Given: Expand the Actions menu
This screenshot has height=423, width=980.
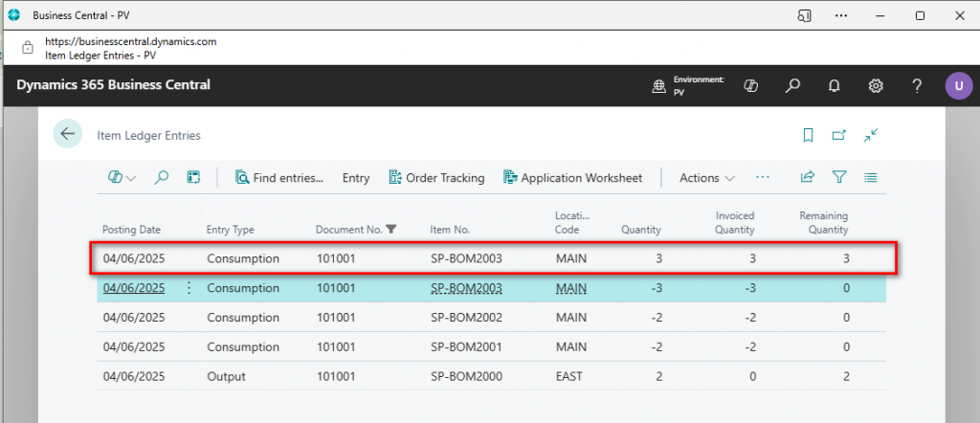Looking at the screenshot, I should (706, 177).
